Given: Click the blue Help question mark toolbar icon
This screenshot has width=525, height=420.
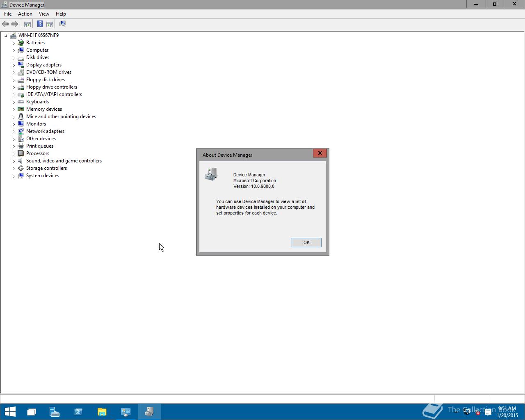Looking at the screenshot, I should (40, 24).
